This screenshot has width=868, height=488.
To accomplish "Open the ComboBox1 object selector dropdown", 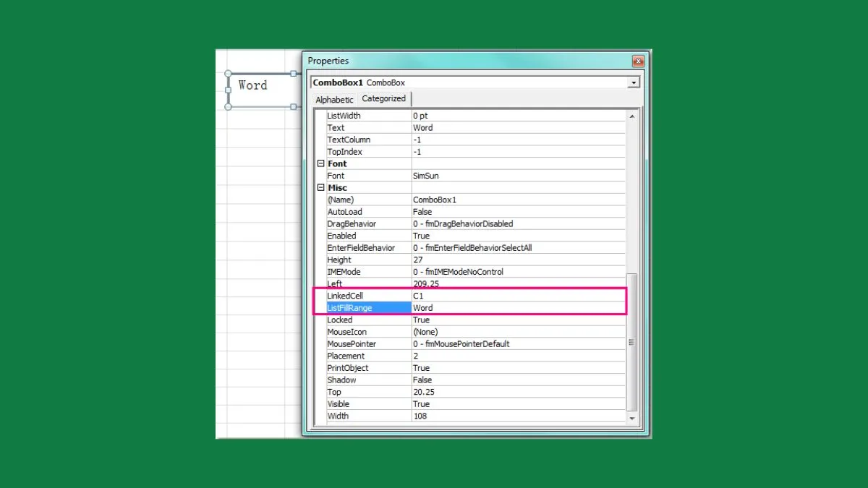I will (x=634, y=82).
